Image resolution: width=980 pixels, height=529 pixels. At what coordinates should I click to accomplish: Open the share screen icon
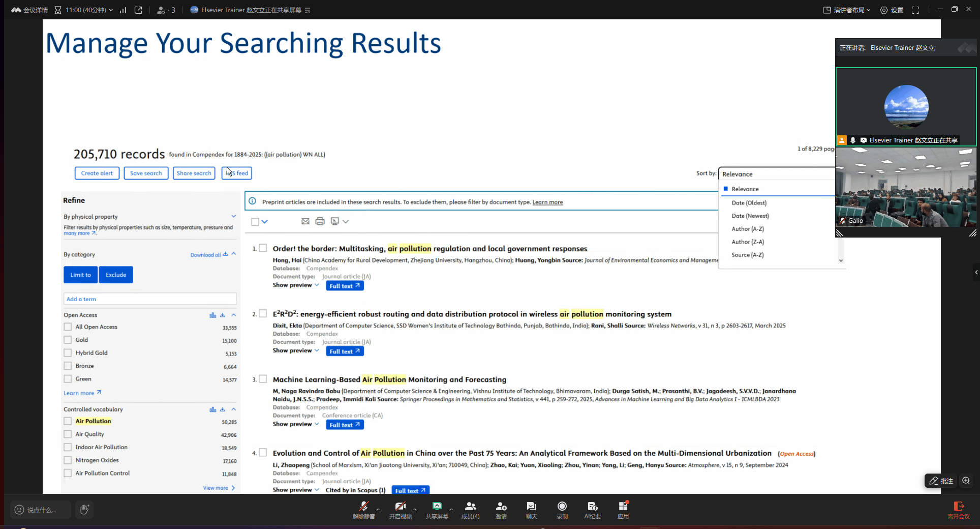437,507
